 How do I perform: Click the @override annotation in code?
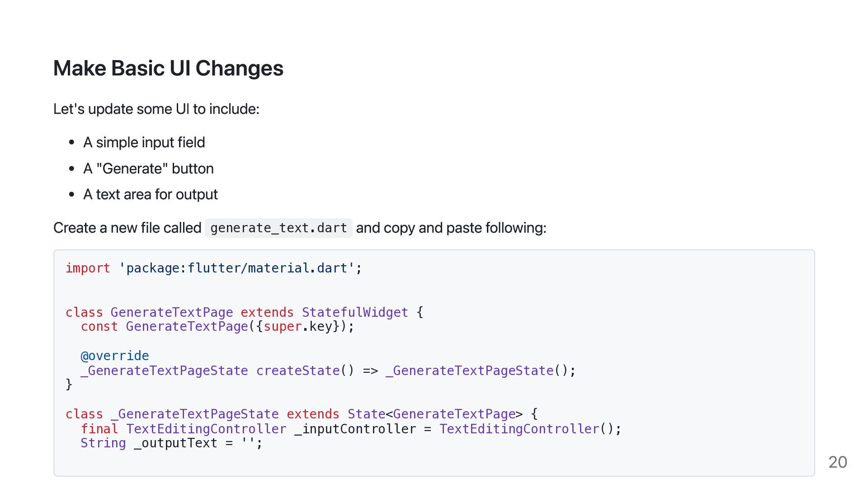click(115, 356)
